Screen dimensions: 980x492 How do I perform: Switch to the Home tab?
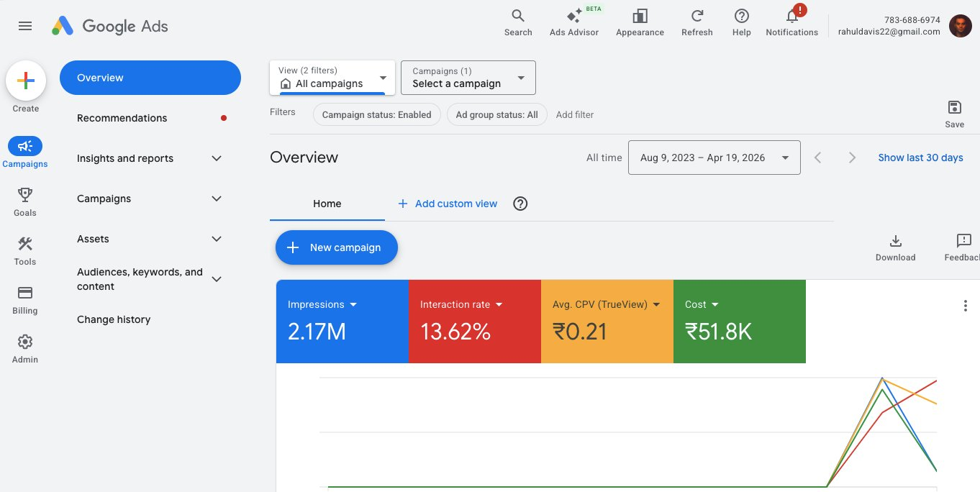pyautogui.click(x=326, y=204)
